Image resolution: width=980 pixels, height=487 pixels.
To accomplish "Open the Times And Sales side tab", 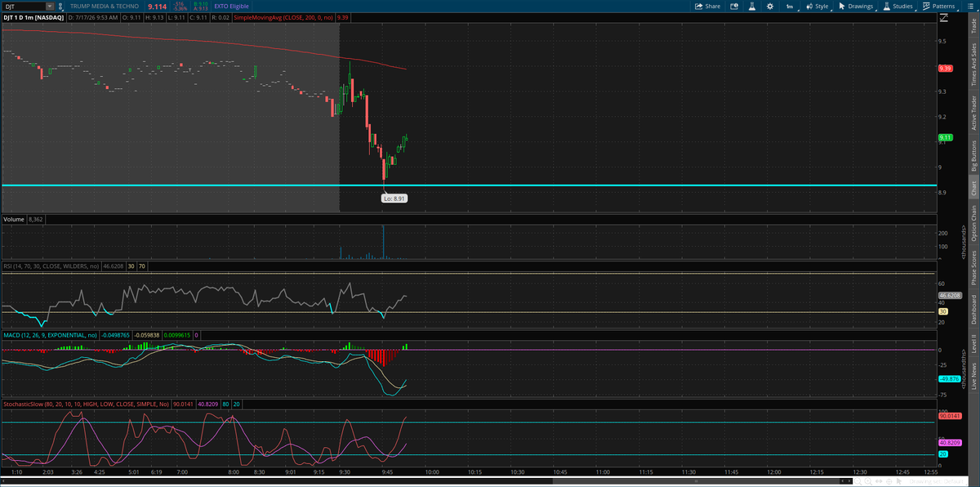I will 973,65.
